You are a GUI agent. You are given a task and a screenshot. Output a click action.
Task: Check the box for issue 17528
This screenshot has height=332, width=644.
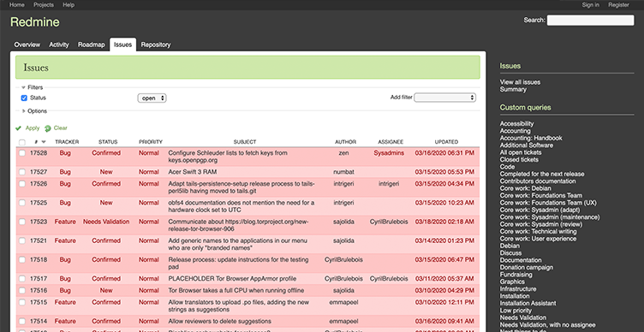coord(21,153)
